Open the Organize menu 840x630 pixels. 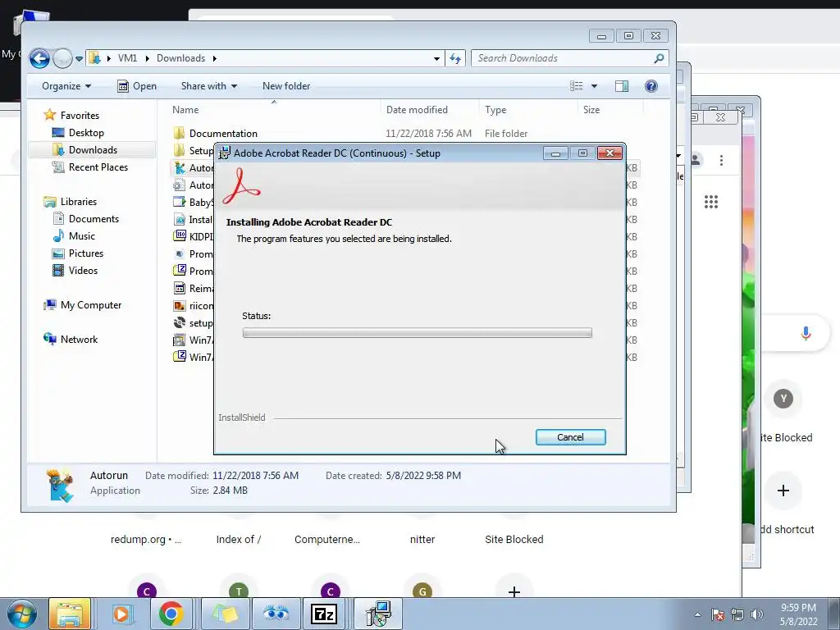(x=66, y=86)
